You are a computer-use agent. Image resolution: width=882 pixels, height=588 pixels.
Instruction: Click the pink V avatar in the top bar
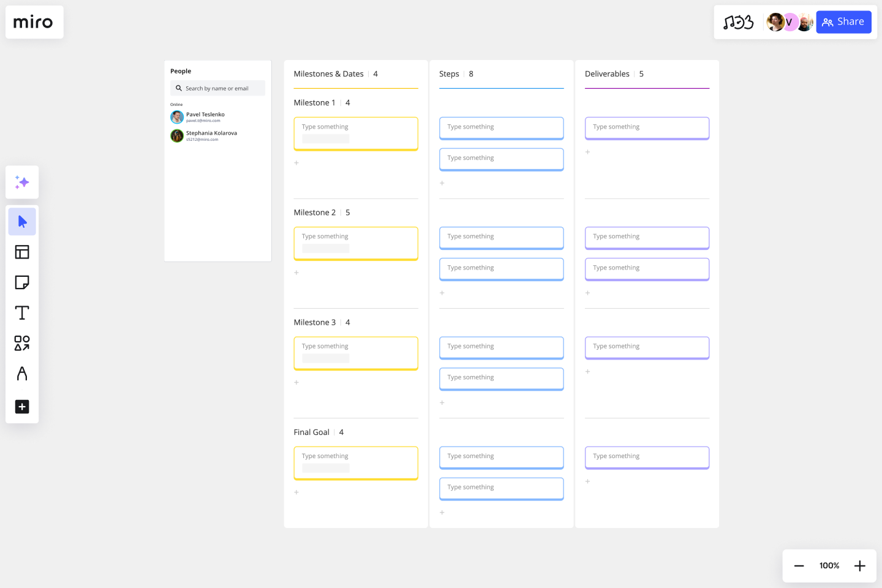coord(789,22)
